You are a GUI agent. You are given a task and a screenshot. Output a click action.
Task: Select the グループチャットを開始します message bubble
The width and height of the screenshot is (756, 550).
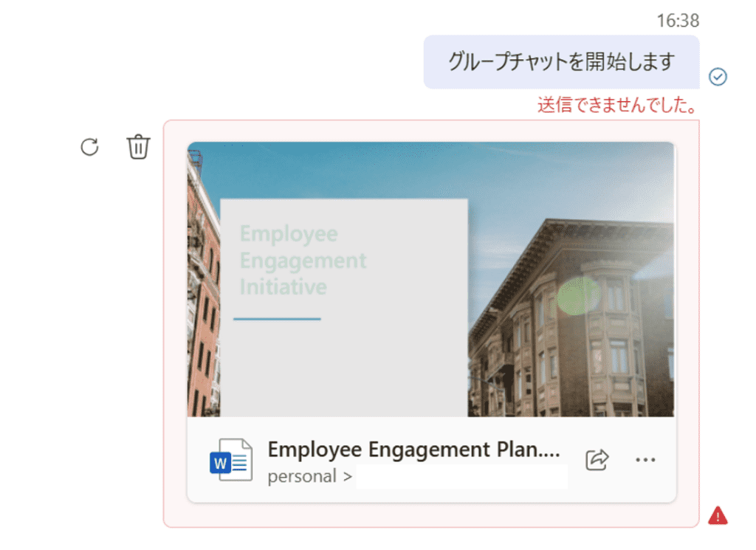tap(561, 62)
